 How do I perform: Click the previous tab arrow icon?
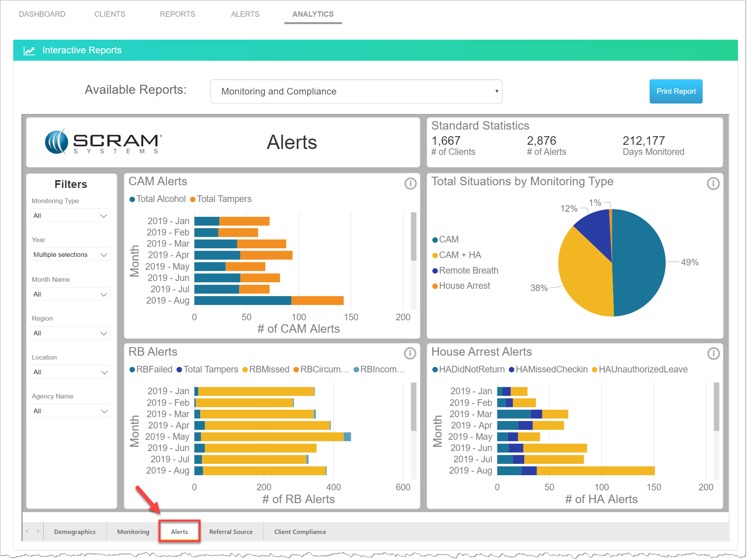27,531
